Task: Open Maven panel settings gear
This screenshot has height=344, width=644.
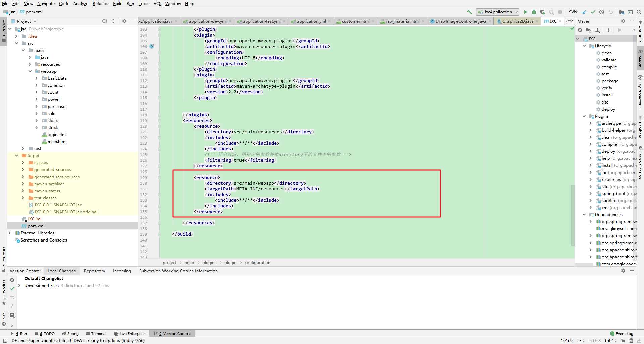Action: 623,21
